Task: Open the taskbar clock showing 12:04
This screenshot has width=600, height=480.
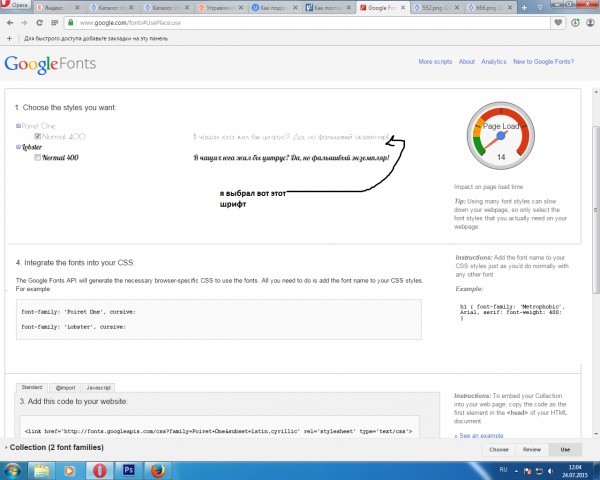Action: point(575,471)
